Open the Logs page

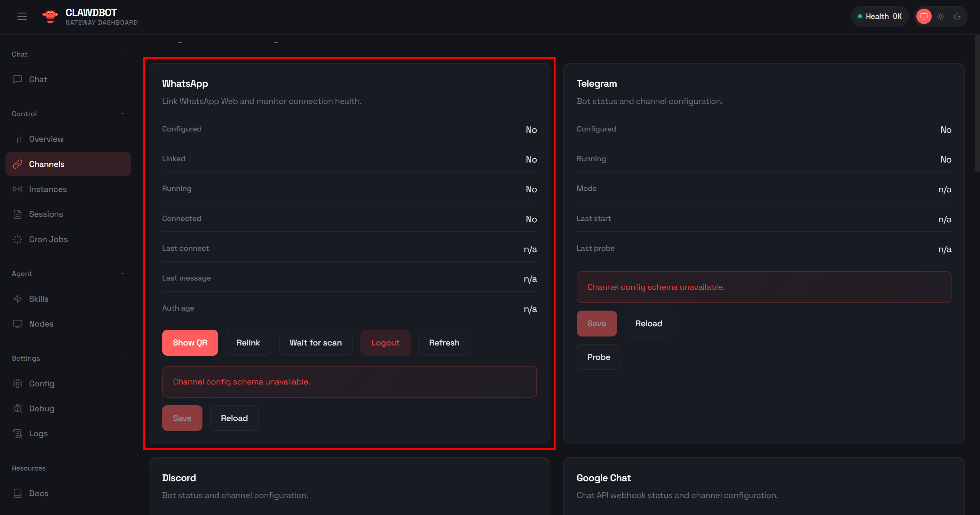point(38,434)
